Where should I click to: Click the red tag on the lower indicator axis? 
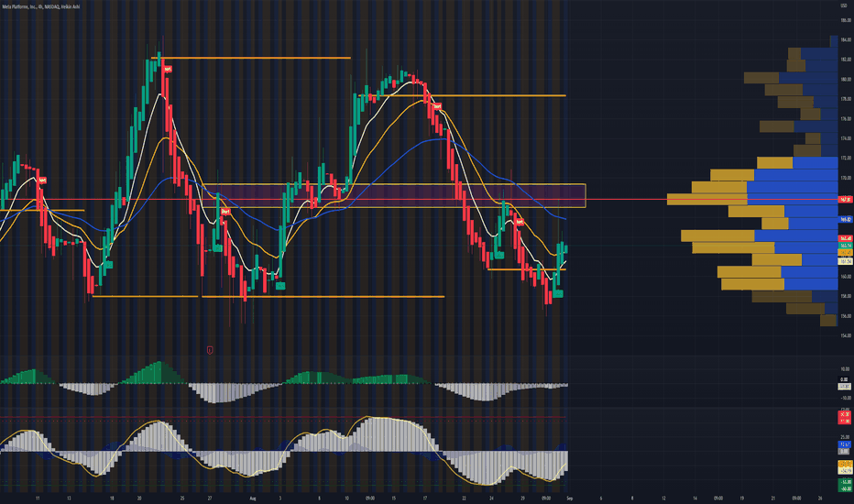[x=845, y=417]
